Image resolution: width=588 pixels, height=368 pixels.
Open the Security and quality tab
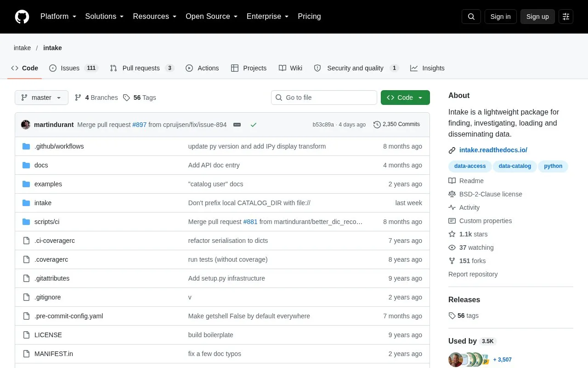tap(356, 68)
